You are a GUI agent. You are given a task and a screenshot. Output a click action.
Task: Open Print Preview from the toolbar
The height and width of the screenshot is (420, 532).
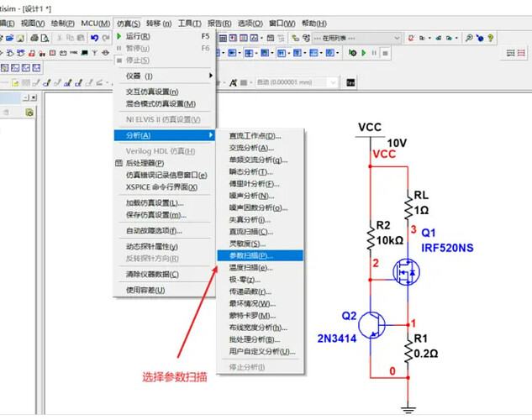(45, 38)
